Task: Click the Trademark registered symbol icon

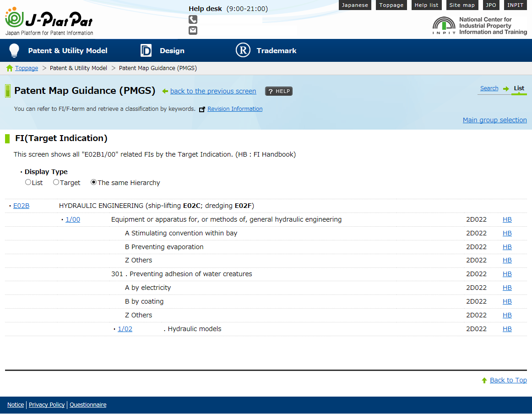Action: pos(243,50)
